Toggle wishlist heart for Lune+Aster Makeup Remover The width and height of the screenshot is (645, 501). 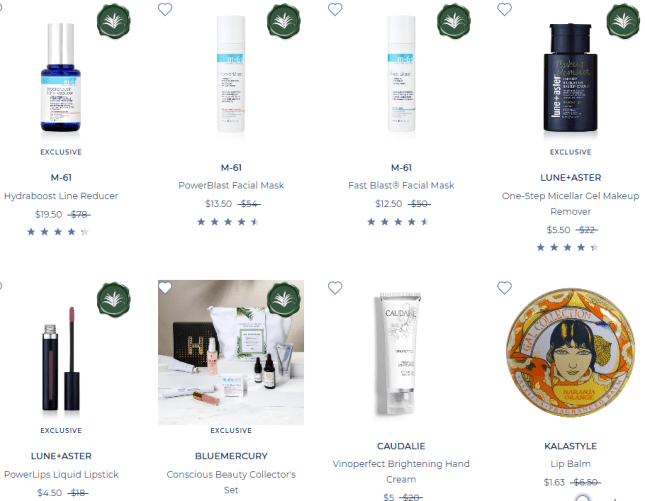point(504,9)
